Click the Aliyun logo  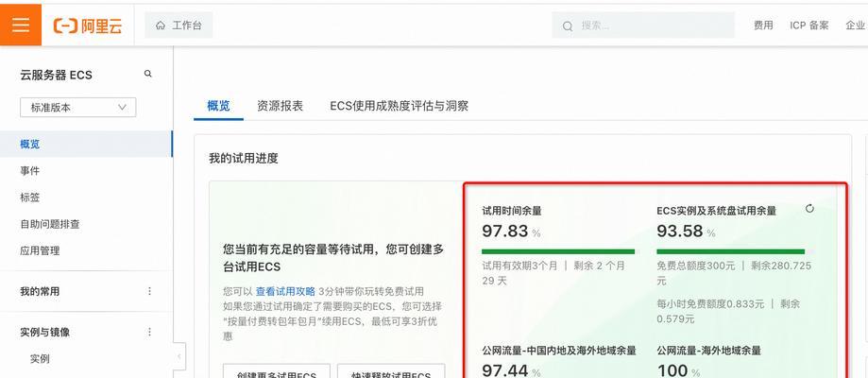(x=88, y=26)
